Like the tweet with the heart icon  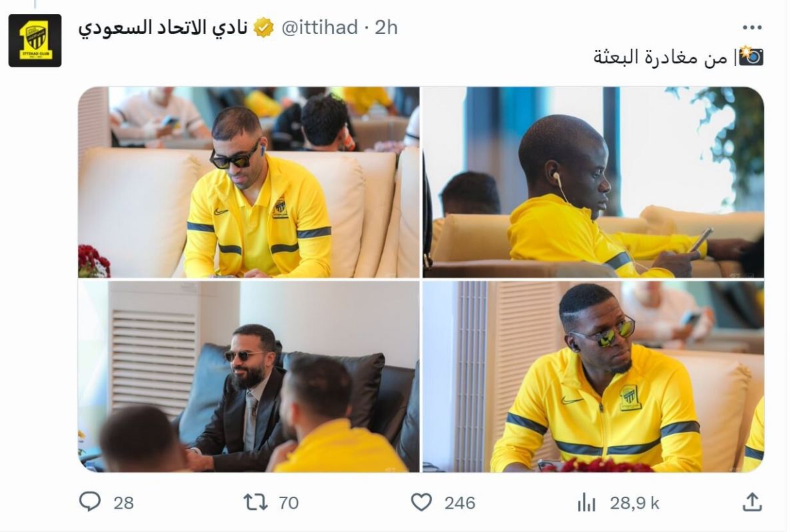[421, 502]
